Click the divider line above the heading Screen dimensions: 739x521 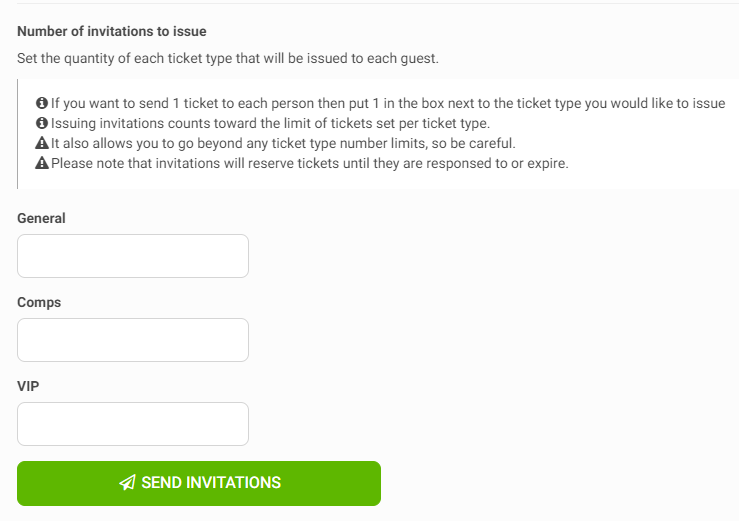pyautogui.click(x=378, y=3)
